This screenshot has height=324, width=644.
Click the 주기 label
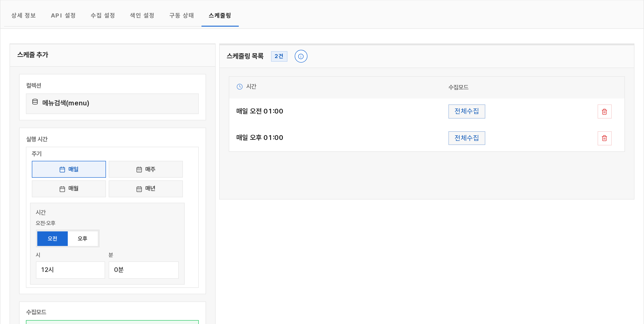[x=37, y=154]
